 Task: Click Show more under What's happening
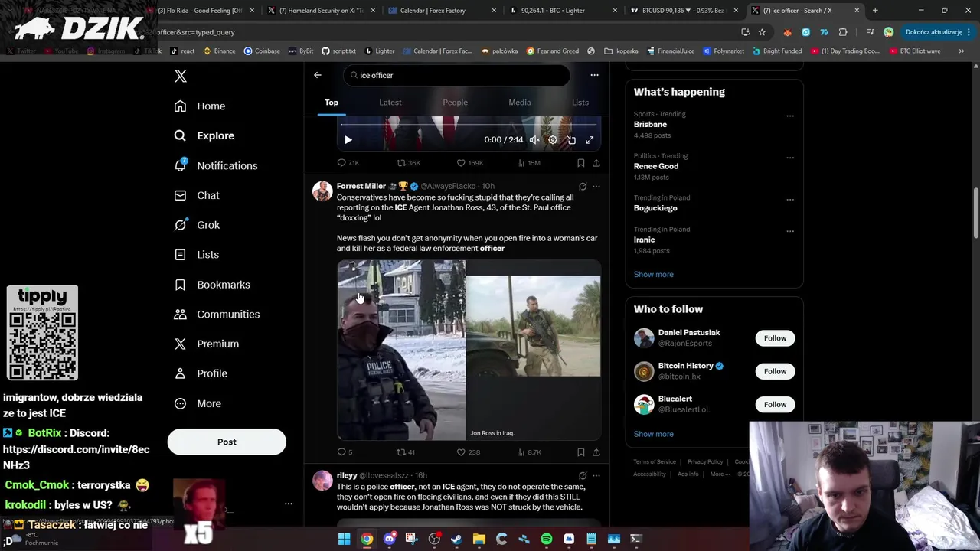(x=654, y=274)
